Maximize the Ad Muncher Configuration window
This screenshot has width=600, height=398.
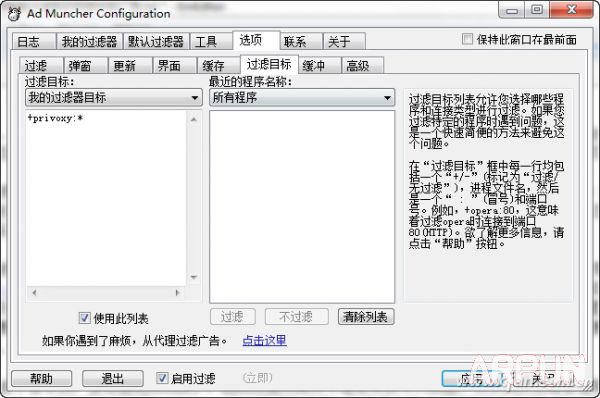click(537, 10)
